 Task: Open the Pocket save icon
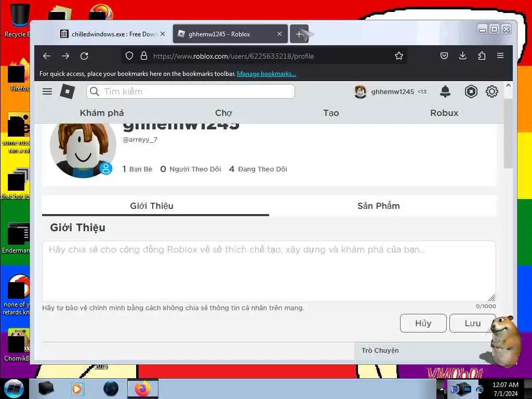click(444, 56)
